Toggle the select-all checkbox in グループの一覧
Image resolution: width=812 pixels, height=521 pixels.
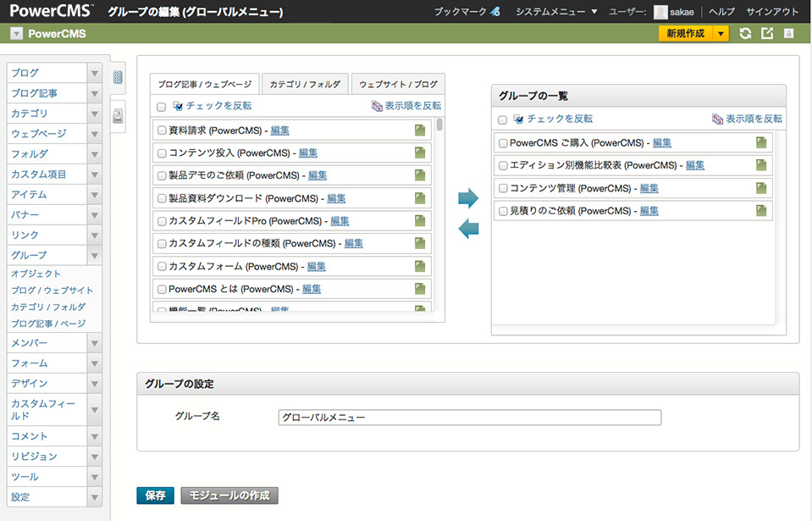[x=502, y=119]
